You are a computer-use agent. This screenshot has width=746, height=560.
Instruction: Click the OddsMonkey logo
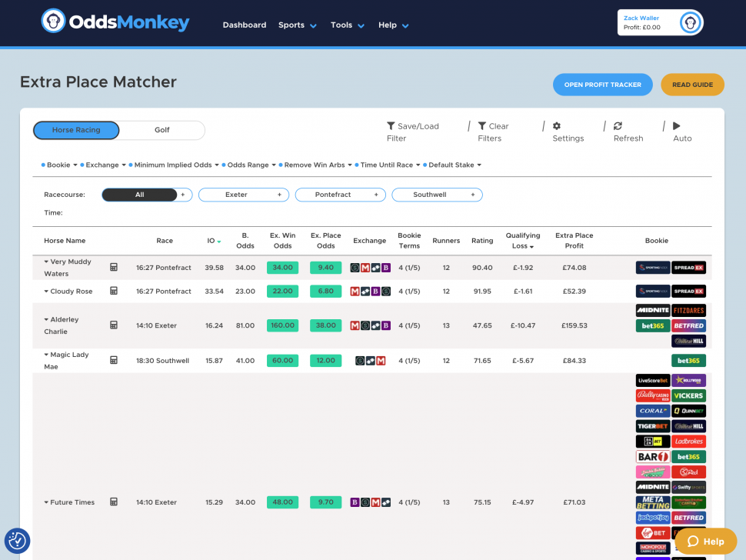115,22
